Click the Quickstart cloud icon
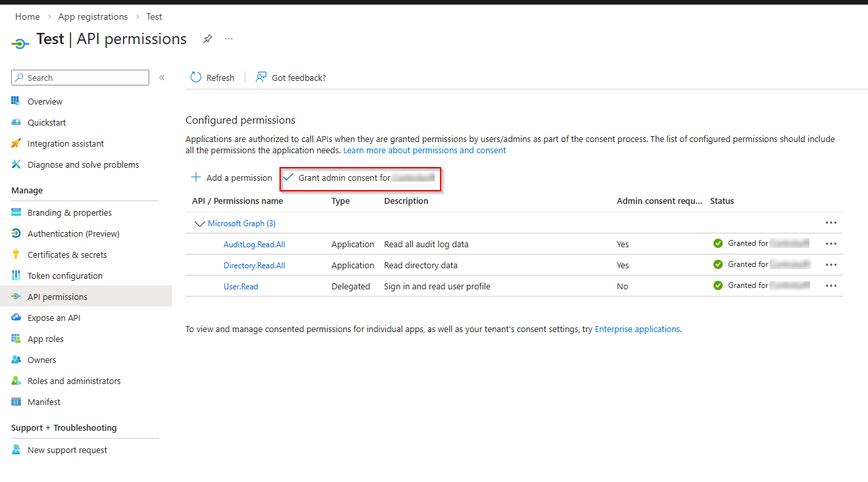Screen dimensions: 868x482 pyautogui.click(x=16, y=122)
